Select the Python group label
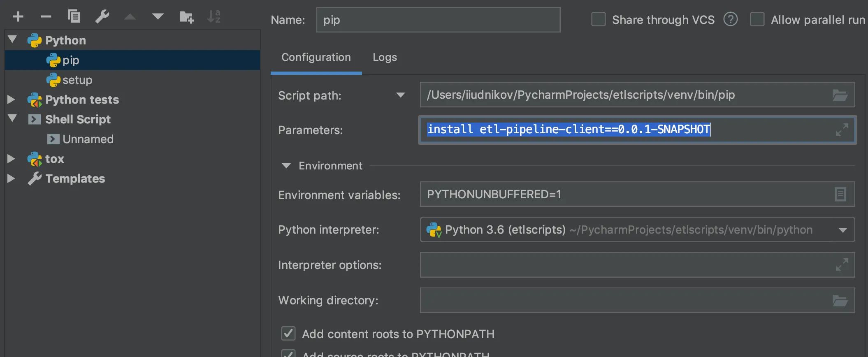This screenshot has height=357, width=868. point(65,40)
